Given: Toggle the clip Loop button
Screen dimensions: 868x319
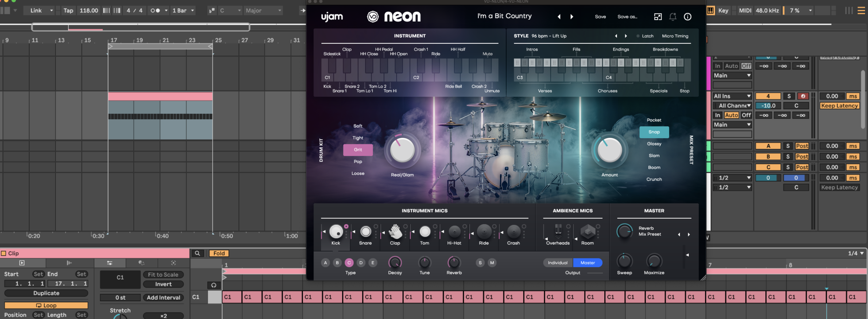Looking at the screenshot, I should pos(46,305).
